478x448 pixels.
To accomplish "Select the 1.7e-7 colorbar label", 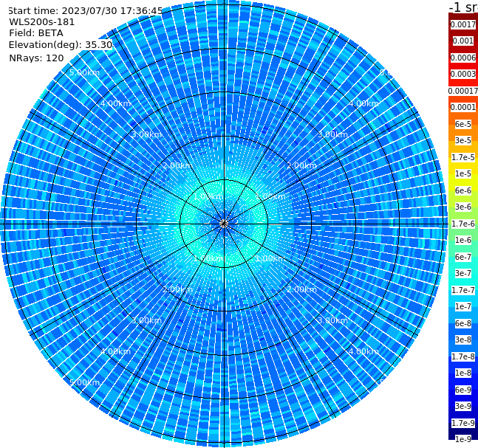I will [x=463, y=290].
